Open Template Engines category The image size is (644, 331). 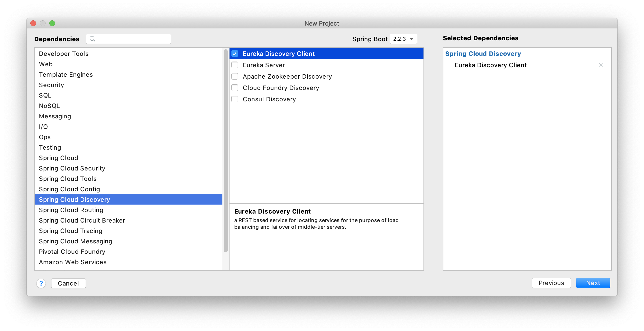(128, 75)
